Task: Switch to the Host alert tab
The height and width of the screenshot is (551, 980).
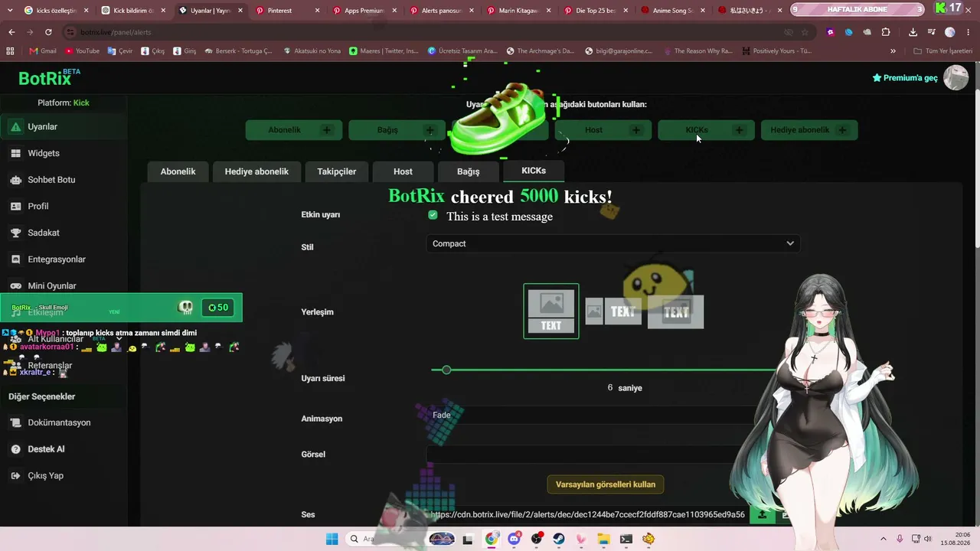Action: pyautogui.click(x=403, y=171)
